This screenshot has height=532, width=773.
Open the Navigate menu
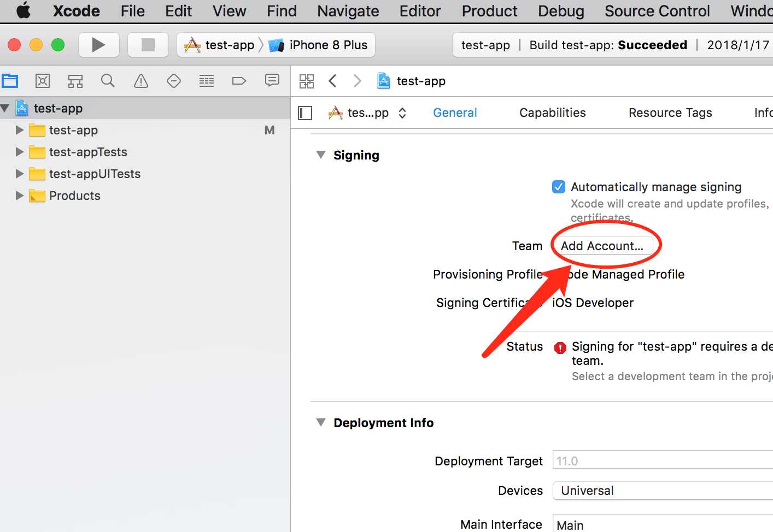pos(348,11)
